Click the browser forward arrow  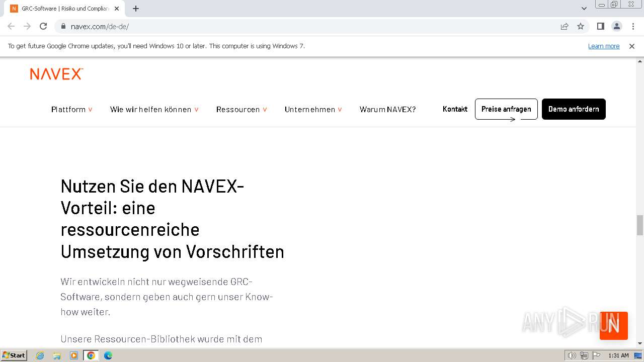click(x=27, y=26)
